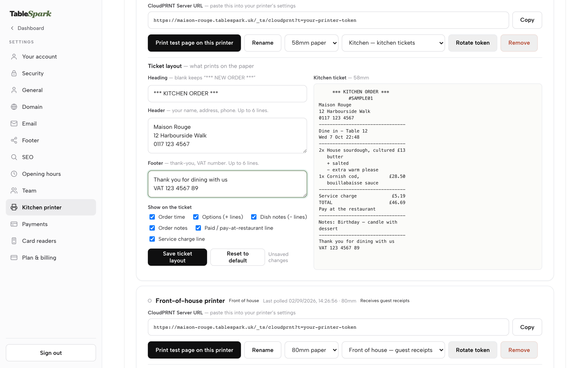Print test page on kitchen printer
The width and height of the screenshot is (588, 368).
(194, 43)
